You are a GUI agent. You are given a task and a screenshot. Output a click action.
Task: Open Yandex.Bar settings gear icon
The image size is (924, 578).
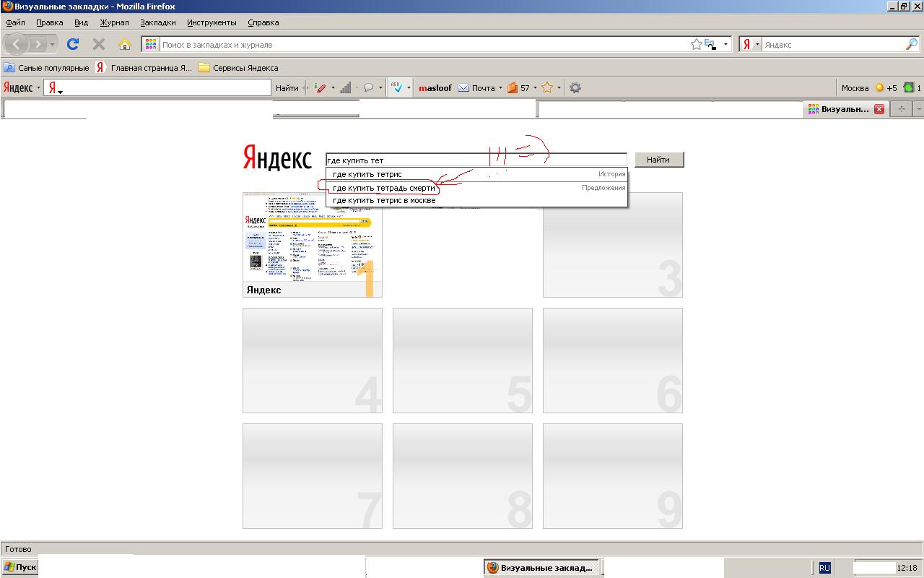click(575, 88)
